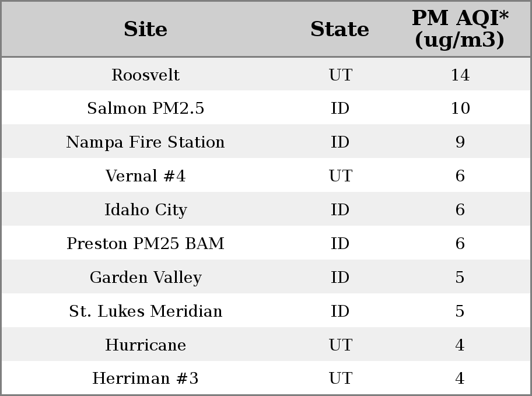Select the Salmon PM2.5 site name
The image size is (532, 396).
pos(146,108)
